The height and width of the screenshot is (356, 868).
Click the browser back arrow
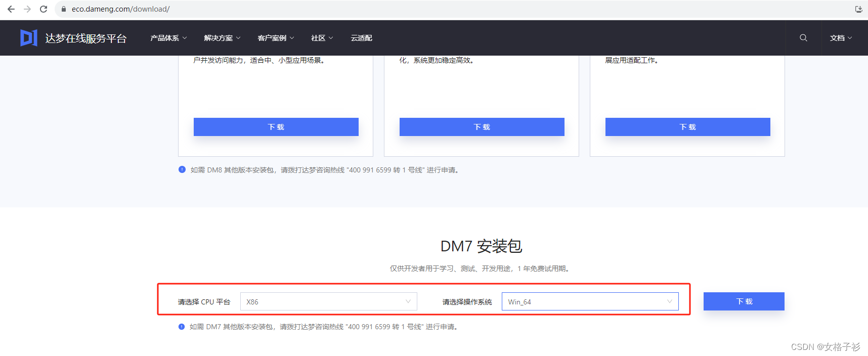click(11, 9)
